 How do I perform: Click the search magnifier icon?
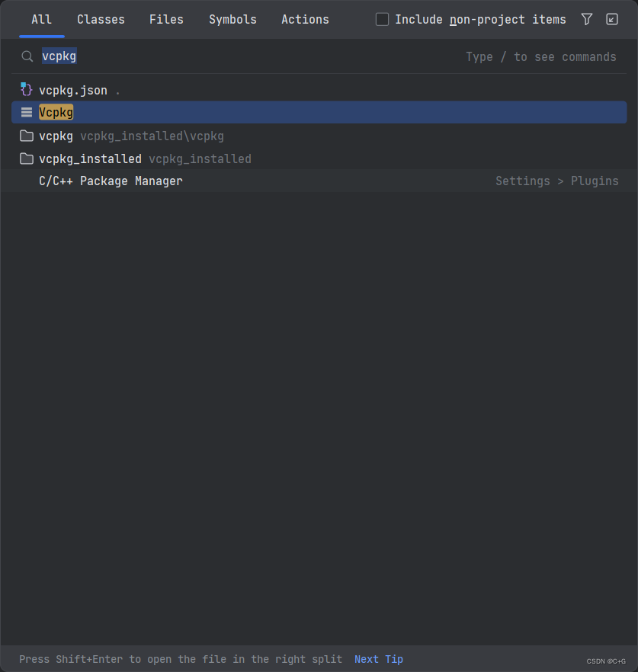27,56
